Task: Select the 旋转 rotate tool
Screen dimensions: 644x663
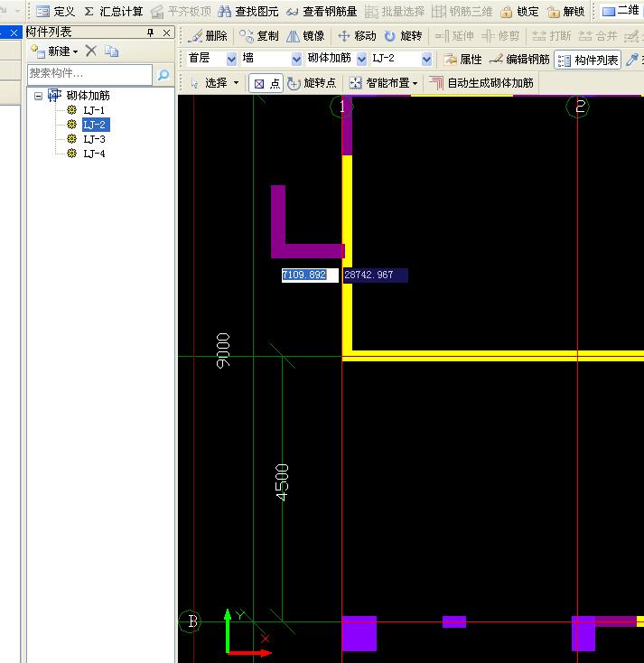Action: tap(402, 36)
